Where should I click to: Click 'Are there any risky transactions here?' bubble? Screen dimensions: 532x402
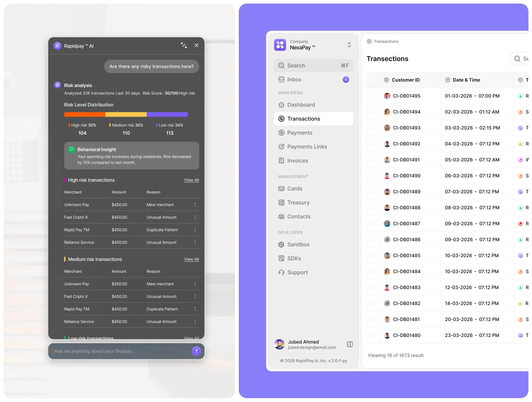[x=152, y=67]
